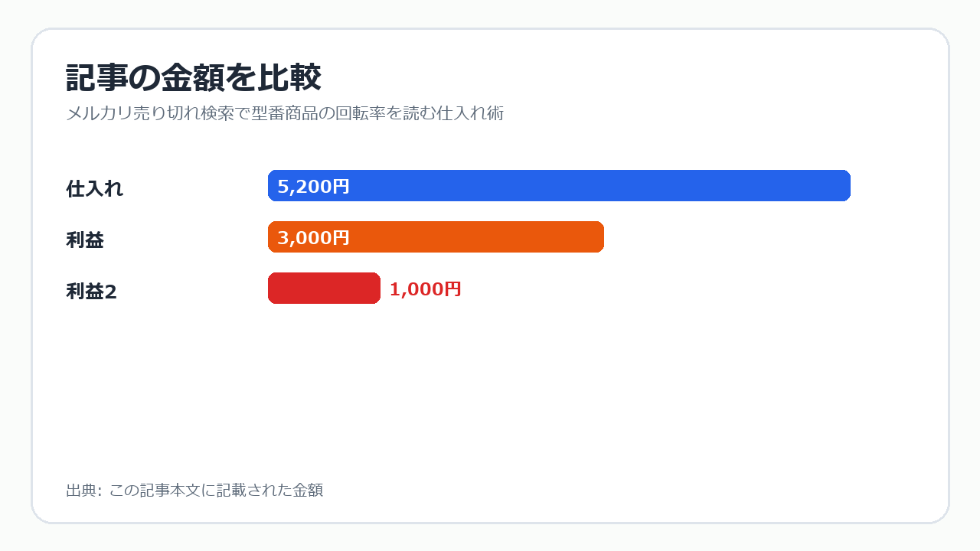The height and width of the screenshot is (551, 980).
Task: Select the blue 仕入れ bar
Action: click(x=559, y=186)
